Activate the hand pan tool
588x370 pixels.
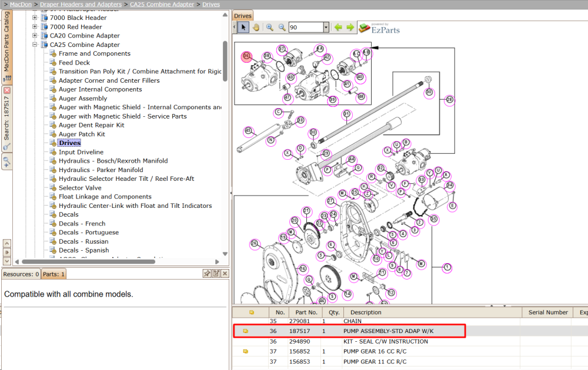(x=256, y=28)
